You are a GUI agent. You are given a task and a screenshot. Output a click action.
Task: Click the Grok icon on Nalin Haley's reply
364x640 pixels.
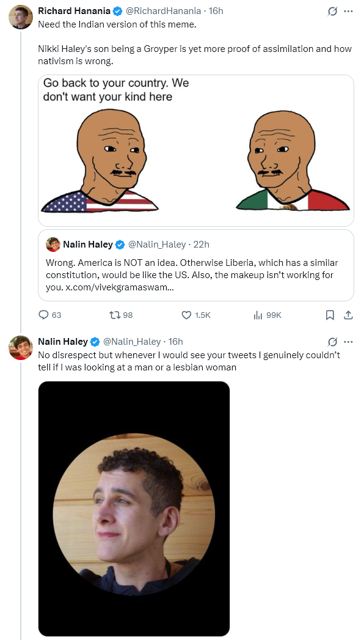pyautogui.click(x=333, y=342)
